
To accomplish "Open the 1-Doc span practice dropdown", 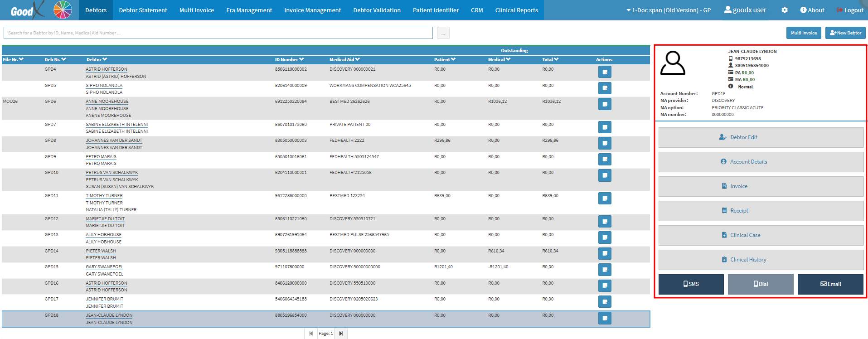I will coord(669,10).
